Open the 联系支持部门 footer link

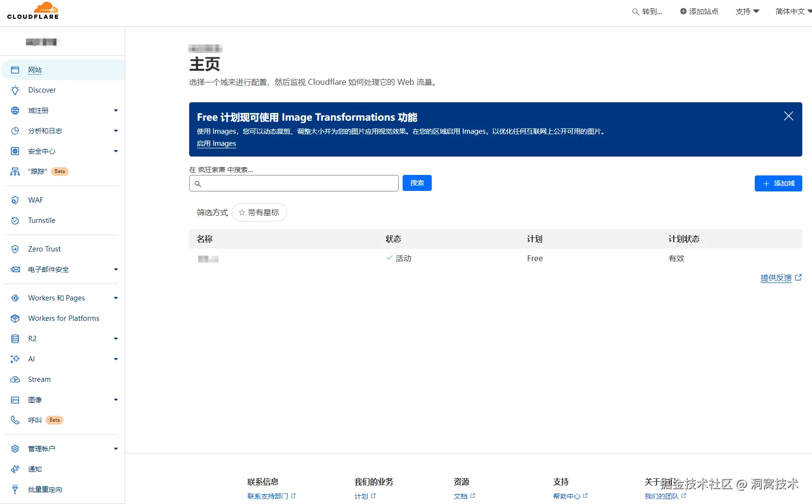272,496
